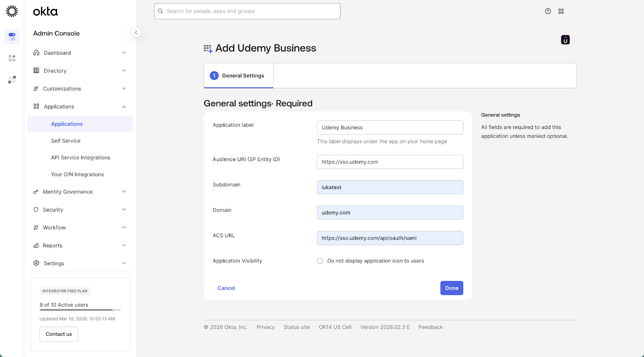Edit the Application label field
The height and width of the screenshot is (357, 644).
coord(390,128)
